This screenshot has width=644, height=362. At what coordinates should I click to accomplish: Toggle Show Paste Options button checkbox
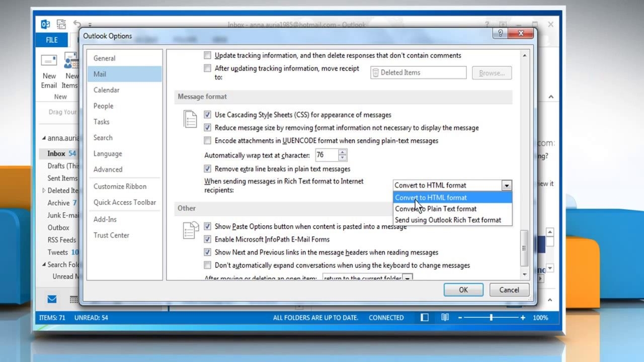(x=207, y=226)
